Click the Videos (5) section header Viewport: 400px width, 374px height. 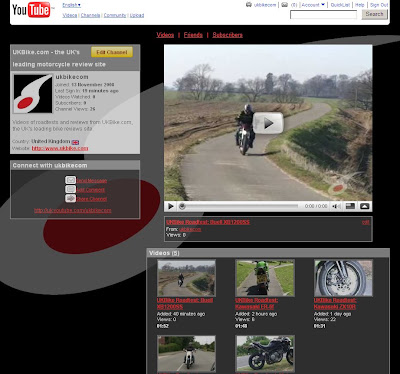(268, 253)
